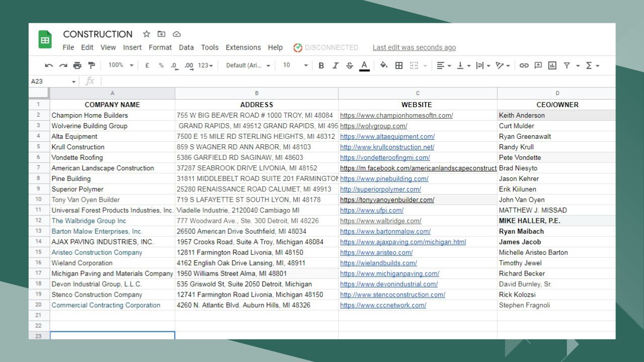Open the font size 10 dropdown
This screenshot has height=362, width=644.
click(x=295, y=65)
